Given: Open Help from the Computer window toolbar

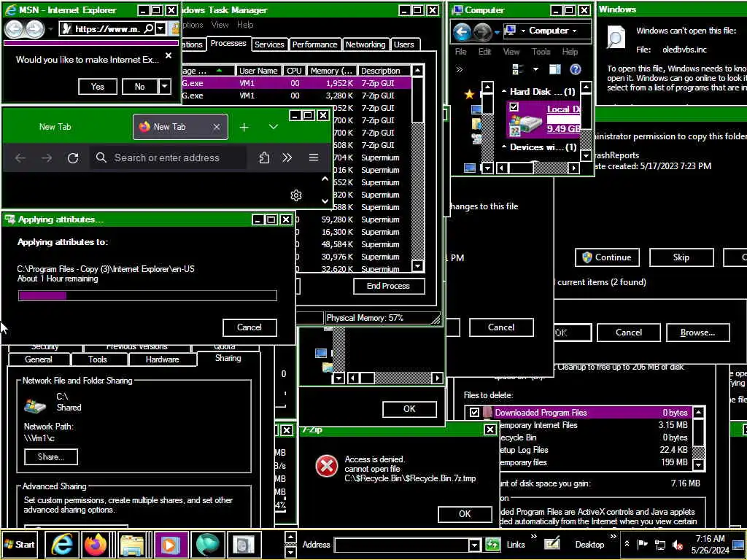Looking at the screenshot, I should [x=576, y=69].
